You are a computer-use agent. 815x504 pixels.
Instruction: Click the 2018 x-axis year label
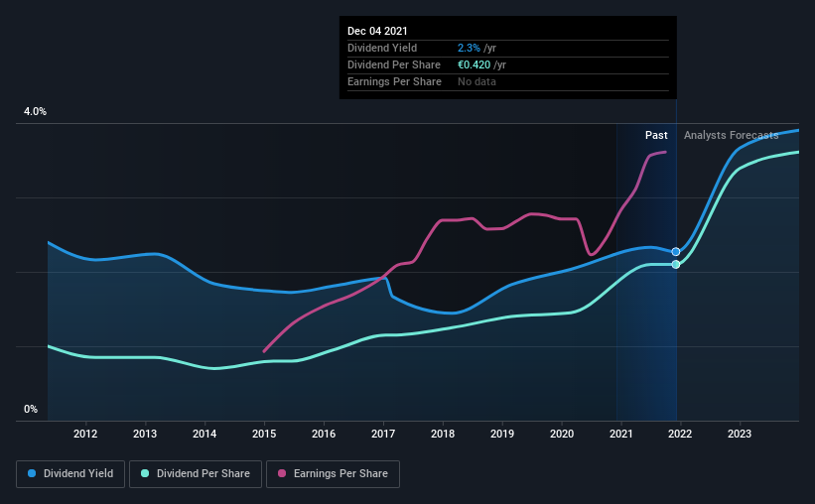pyautogui.click(x=443, y=434)
